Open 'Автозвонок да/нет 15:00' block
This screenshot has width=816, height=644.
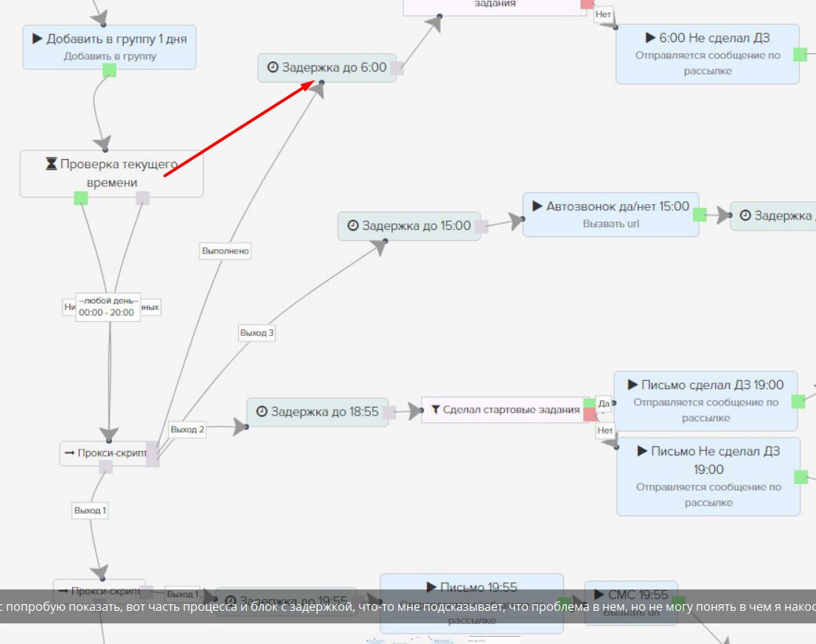610,215
